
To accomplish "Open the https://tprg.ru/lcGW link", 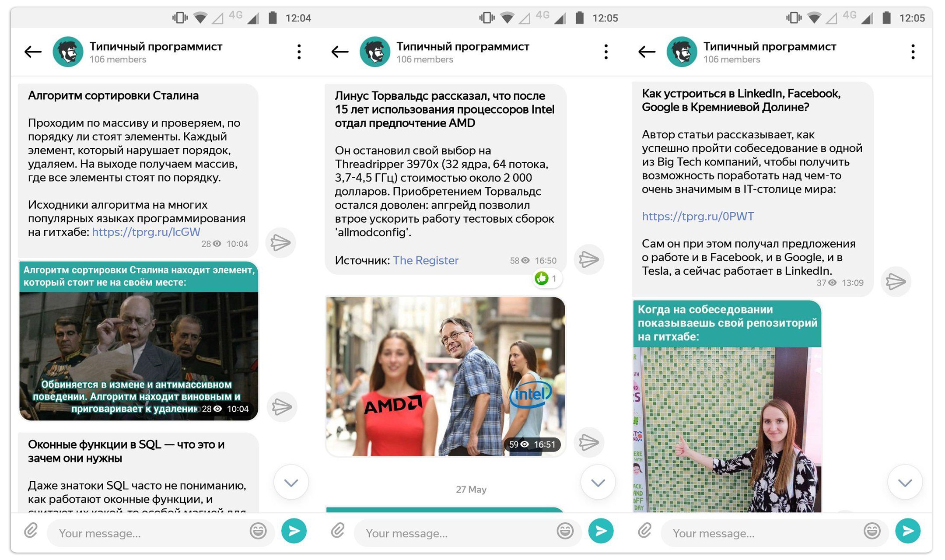I will 146,232.
